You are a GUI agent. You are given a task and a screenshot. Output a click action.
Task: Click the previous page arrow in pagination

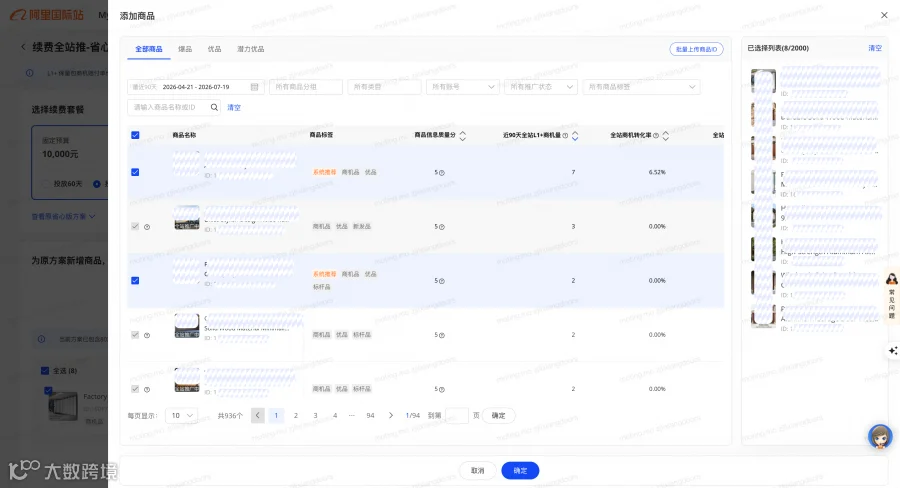258,416
